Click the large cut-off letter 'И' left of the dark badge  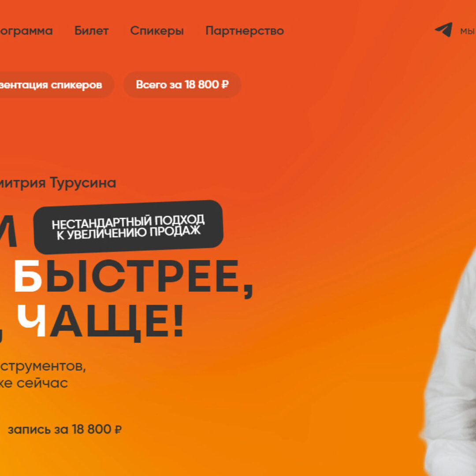click(7, 231)
